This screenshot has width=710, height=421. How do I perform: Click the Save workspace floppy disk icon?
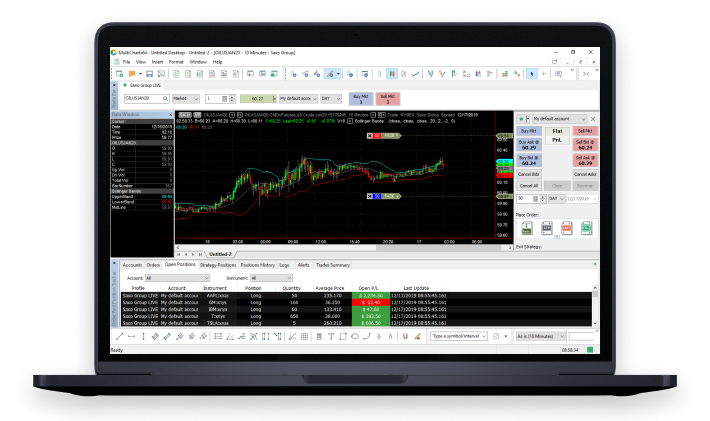[x=149, y=74]
